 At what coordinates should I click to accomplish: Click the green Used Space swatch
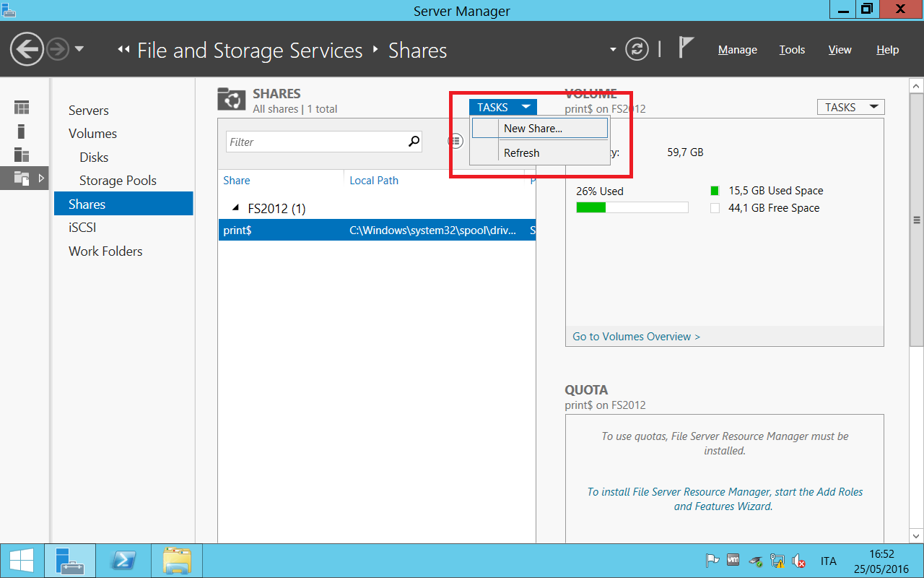[x=715, y=191]
